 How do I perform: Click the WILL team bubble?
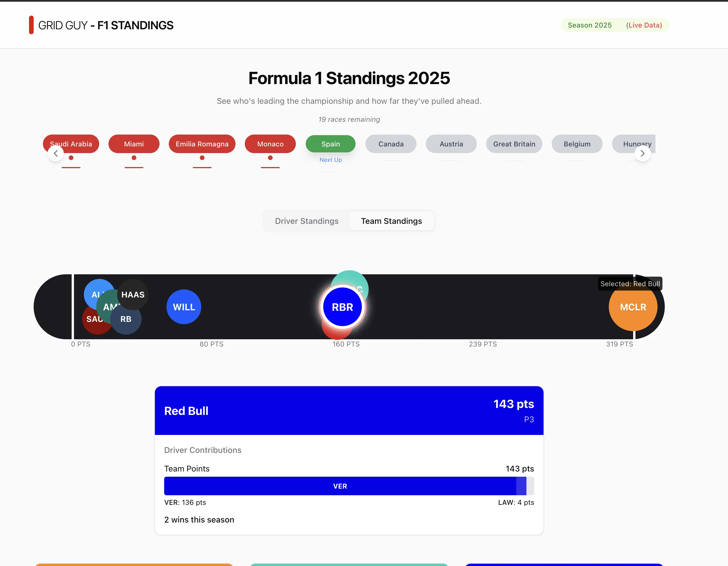pos(184,307)
